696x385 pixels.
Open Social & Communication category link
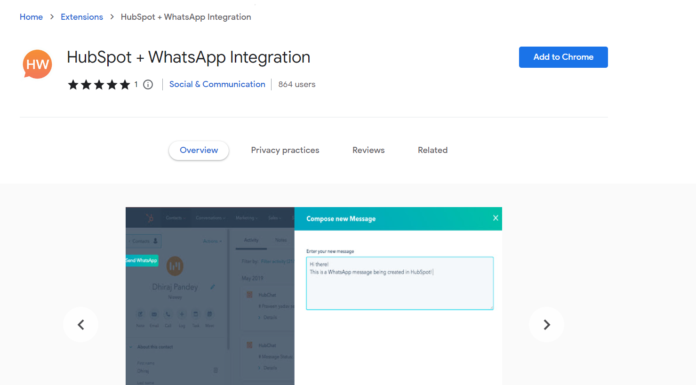217,84
